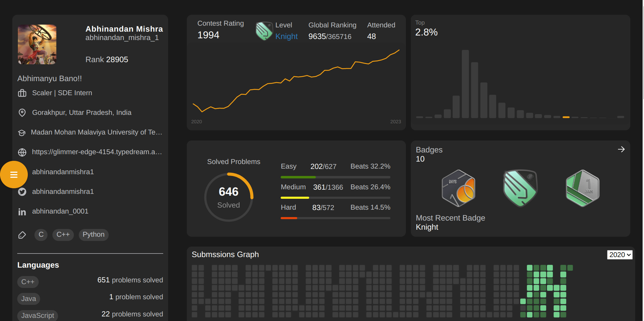Click the Python skill tag
This screenshot has height=321, width=644.
(x=94, y=235)
